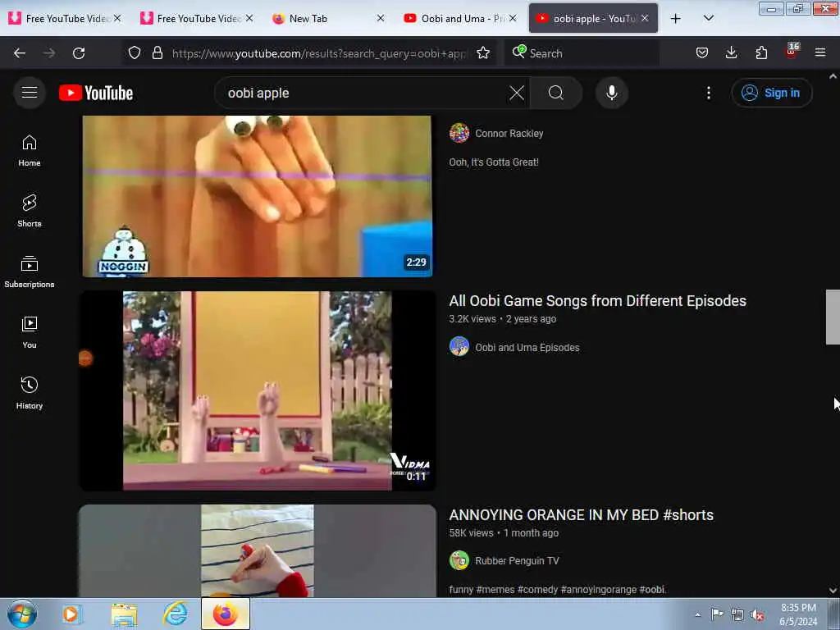Reload the current page
This screenshot has height=630, width=840.
pyautogui.click(x=79, y=53)
